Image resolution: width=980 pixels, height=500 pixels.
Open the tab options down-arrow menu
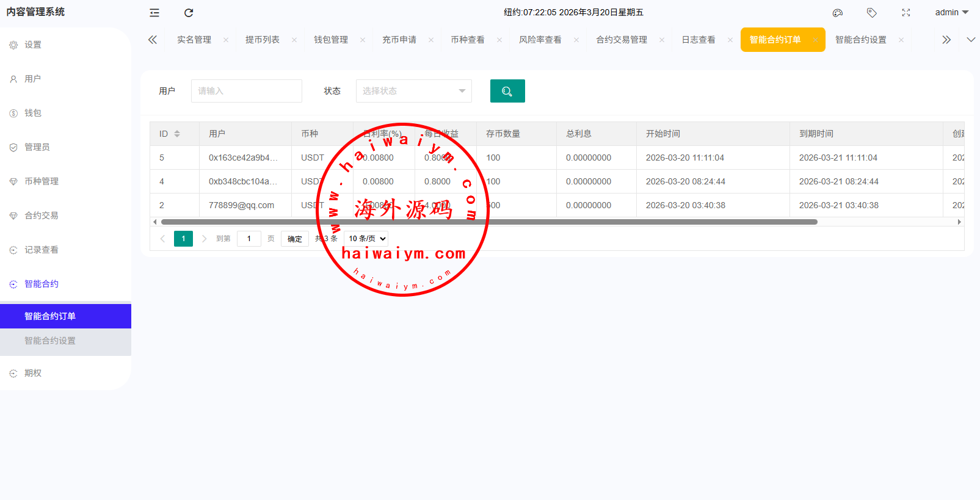click(x=971, y=40)
